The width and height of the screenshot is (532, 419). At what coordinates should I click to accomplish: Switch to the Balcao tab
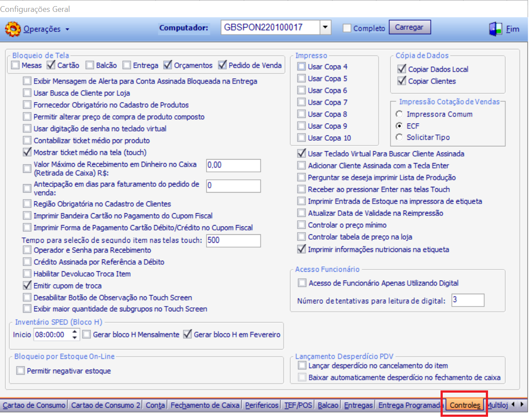coord(328,405)
